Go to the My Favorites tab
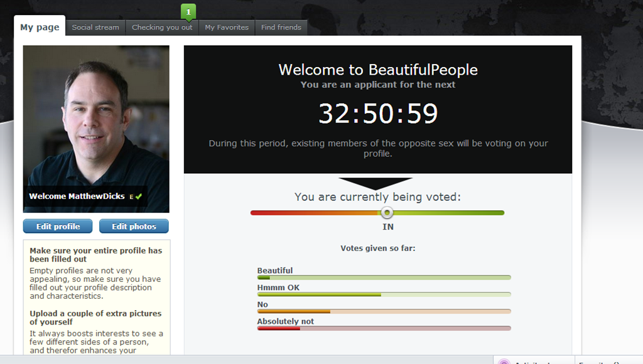The width and height of the screenshot is (643, 364). click(227, 28)
